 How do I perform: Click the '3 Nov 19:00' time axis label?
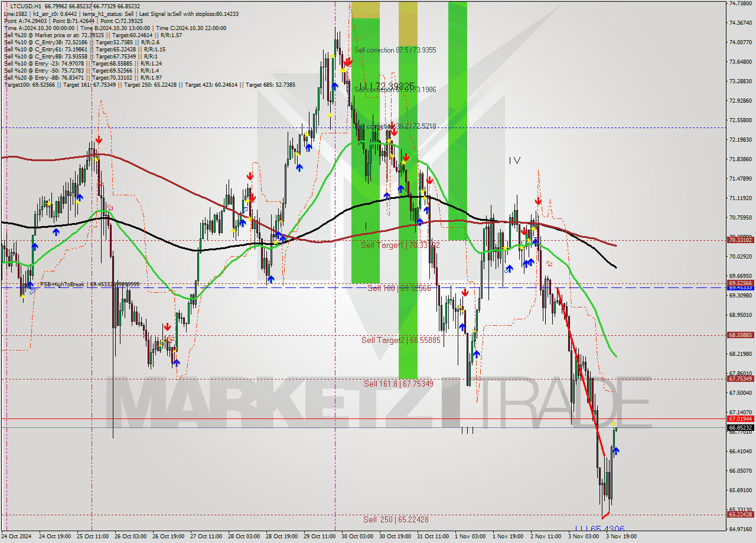pos(621,537)
